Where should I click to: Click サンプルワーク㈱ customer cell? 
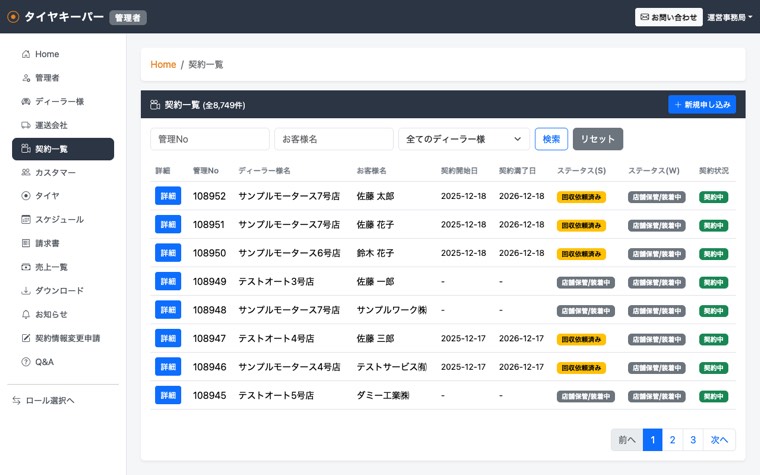[392, 310]
